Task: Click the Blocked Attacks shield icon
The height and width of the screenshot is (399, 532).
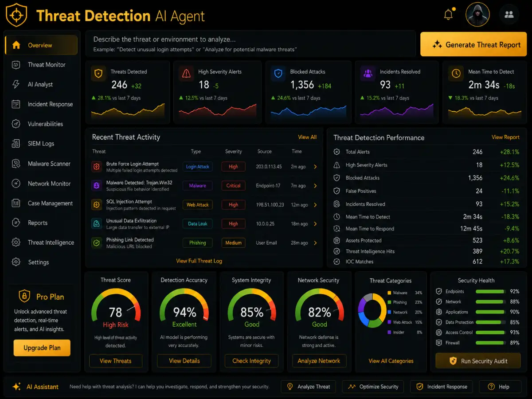Action: coord(278,74)
